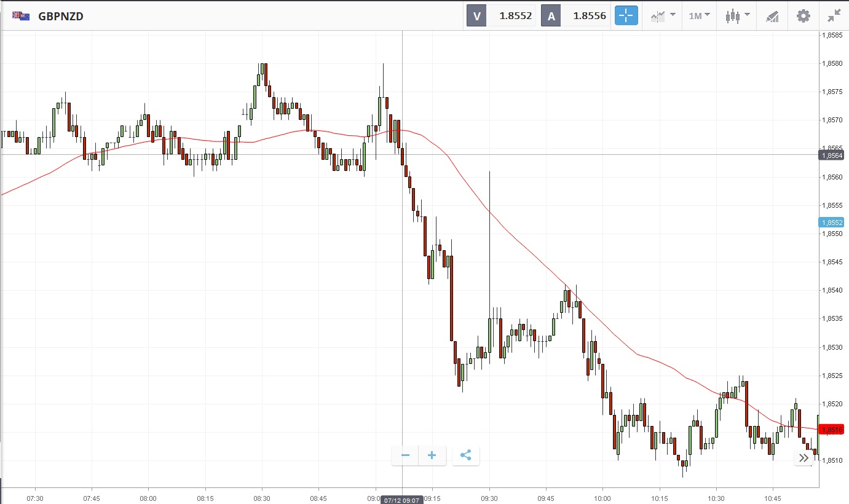Click the blue 1.8552 current price label

(831, 222)
